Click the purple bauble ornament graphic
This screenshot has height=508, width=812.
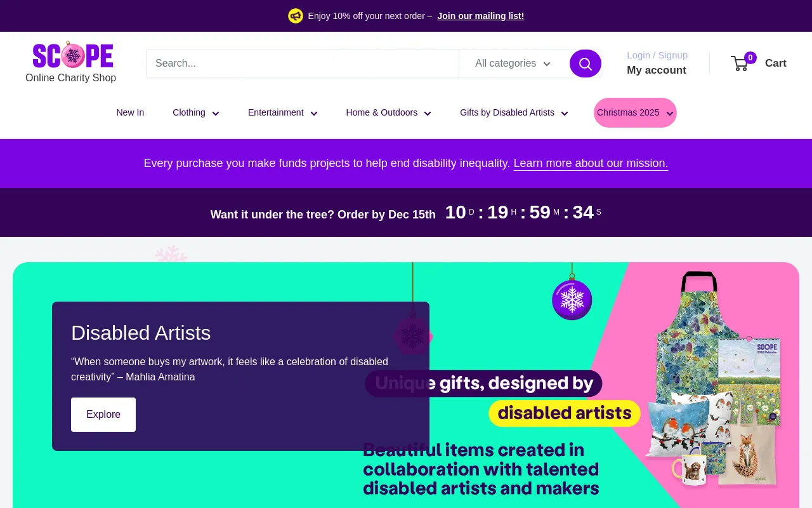pyautogui.click(x=572, y=300)
